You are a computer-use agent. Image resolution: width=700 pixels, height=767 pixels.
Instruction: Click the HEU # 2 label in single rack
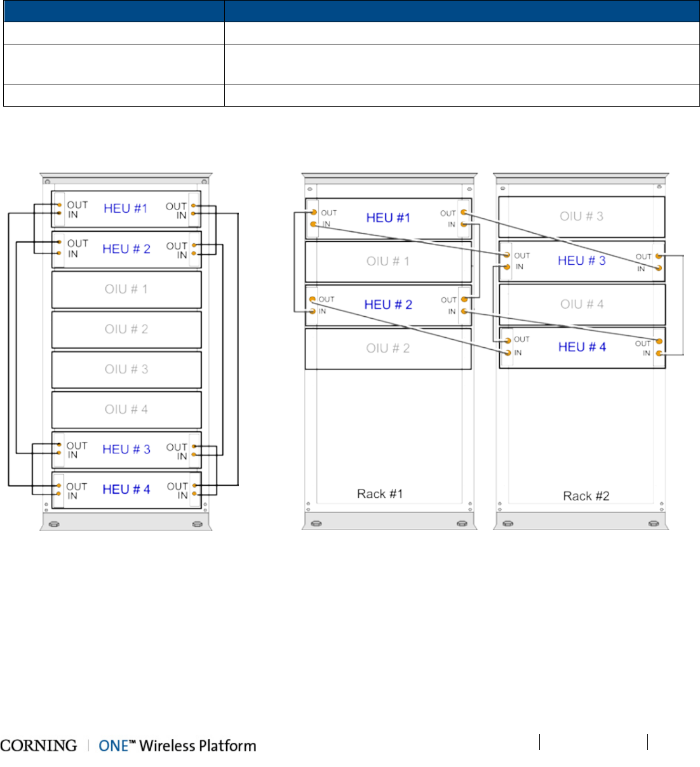pyautogui.click(x=126, y=249)
